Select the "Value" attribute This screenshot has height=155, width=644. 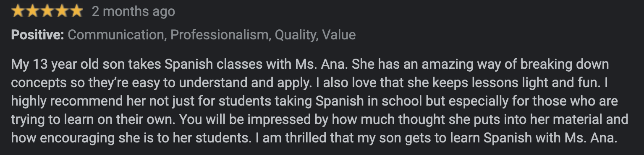339,35
